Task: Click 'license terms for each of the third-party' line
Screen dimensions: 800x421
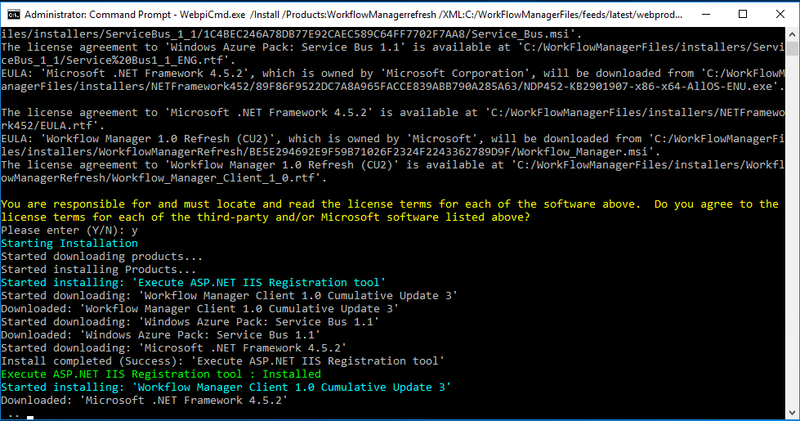Action: 265,217
